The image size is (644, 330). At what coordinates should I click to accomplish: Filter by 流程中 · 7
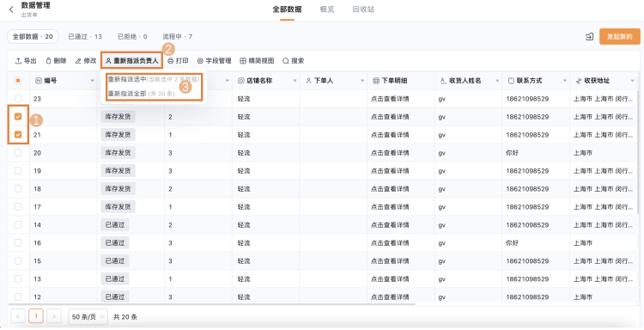click(x=178, y=37)
